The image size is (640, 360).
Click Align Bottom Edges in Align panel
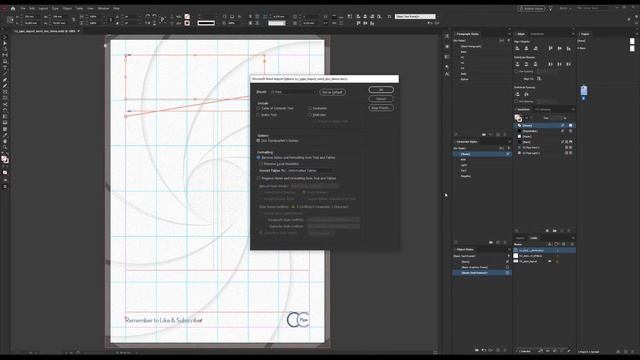569,48
